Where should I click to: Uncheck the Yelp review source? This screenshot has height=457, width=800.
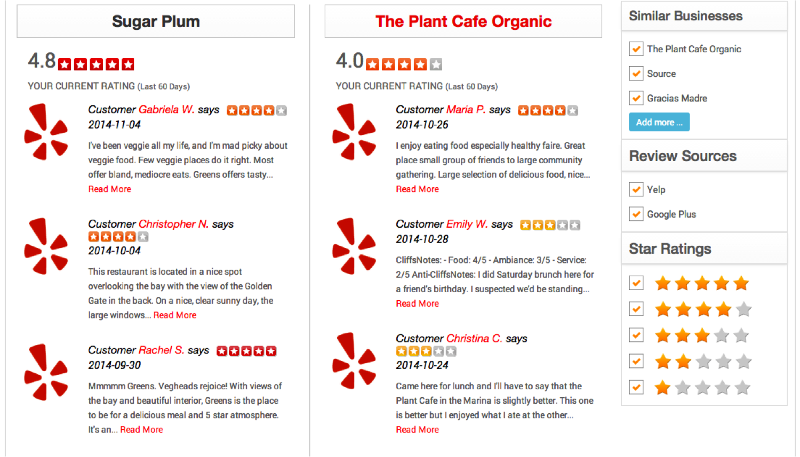pos(636,189)
